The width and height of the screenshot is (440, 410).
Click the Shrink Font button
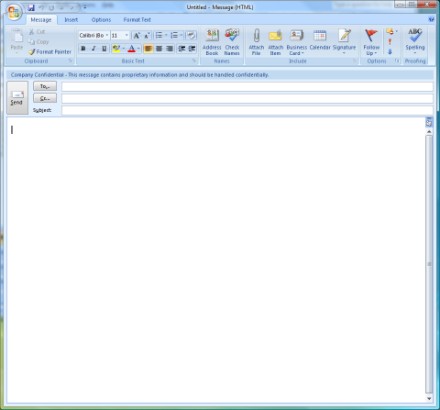(x=146, y=35)
